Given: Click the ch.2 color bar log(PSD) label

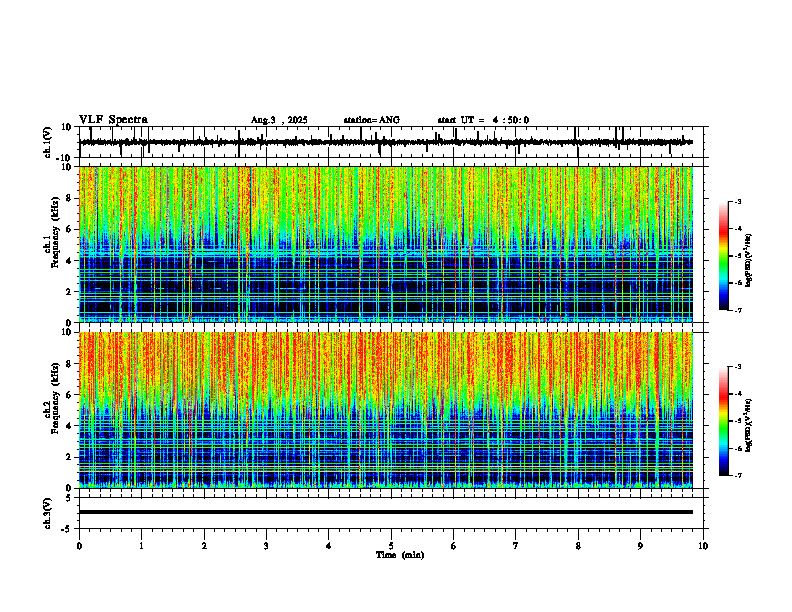Looking at the screenshot, I should pos(748,425).
